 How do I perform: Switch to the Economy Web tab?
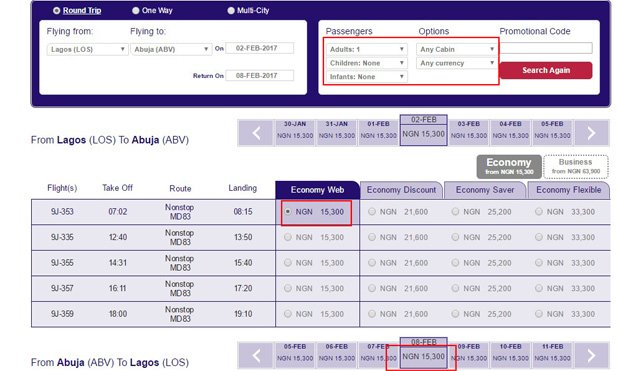tap(317, 190)
